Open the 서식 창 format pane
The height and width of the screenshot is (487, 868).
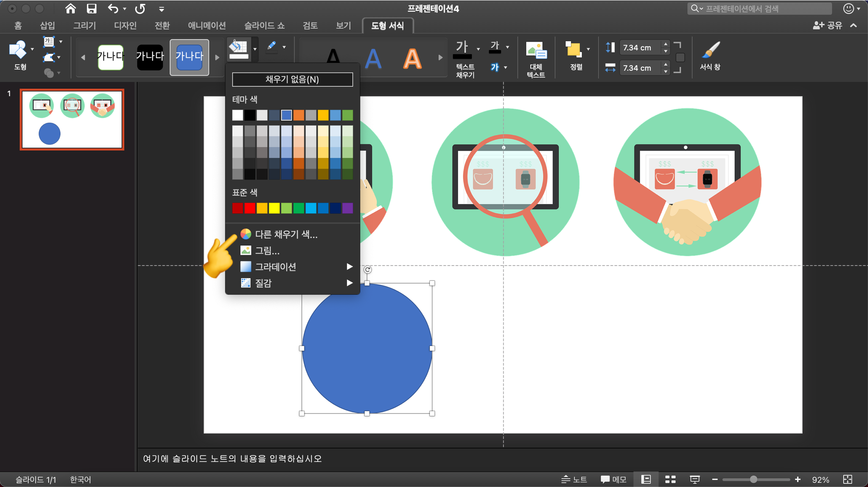[x=710, y=56]
